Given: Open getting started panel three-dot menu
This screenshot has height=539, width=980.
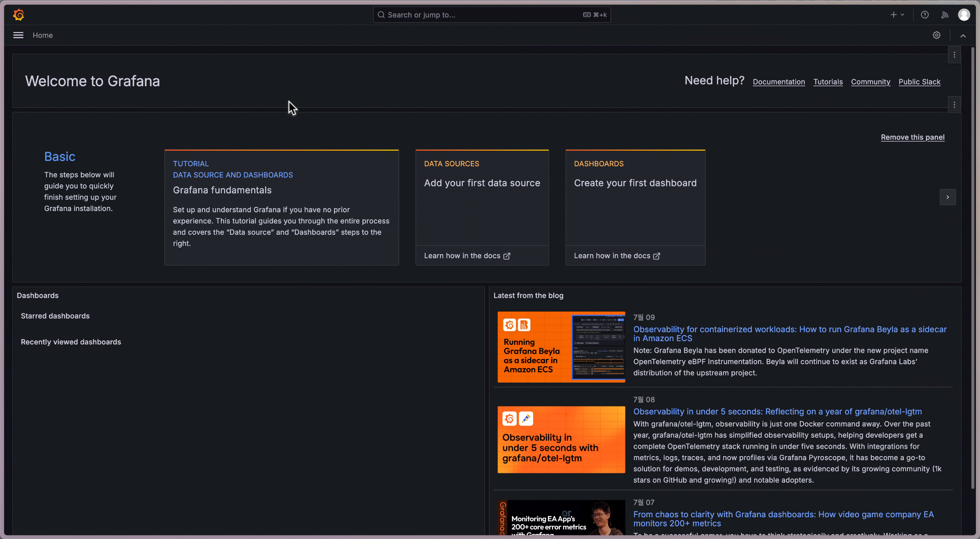Looking at the screenshot, I should tap(955, 105).
